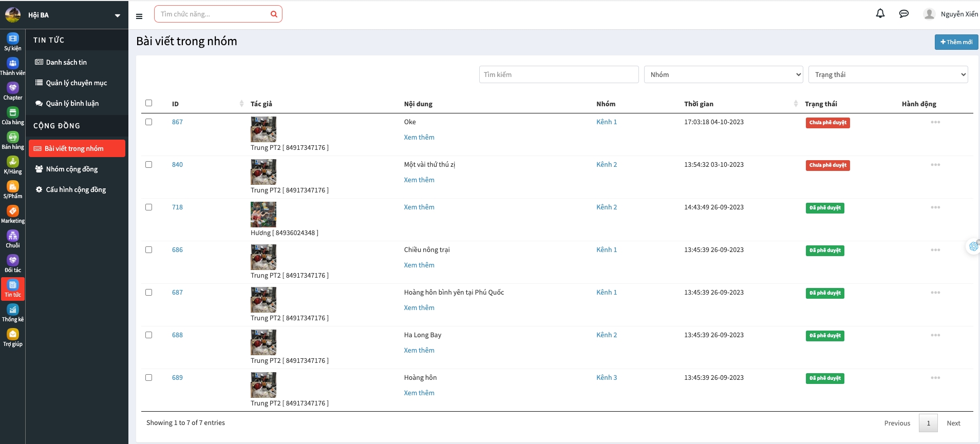Open the Kênh 3 group link
980x444 pixels.
point(607,378)
